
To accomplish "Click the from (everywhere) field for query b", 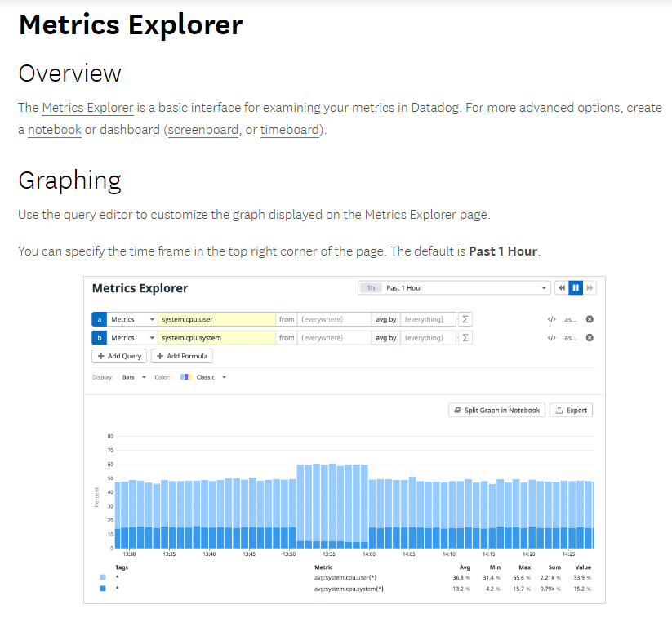I will pyautogui.click(x=334, y=338).
